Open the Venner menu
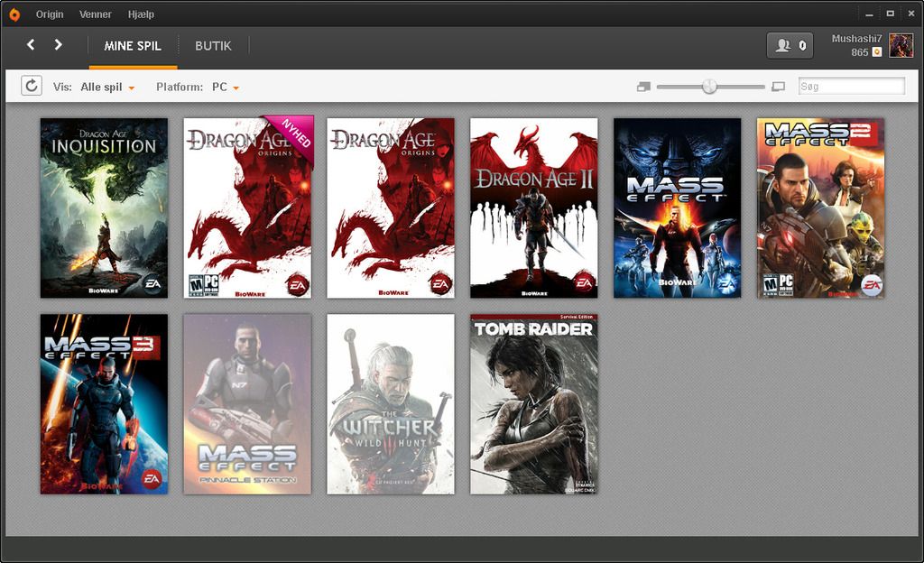The image size is (924, 563). [96, 14]
